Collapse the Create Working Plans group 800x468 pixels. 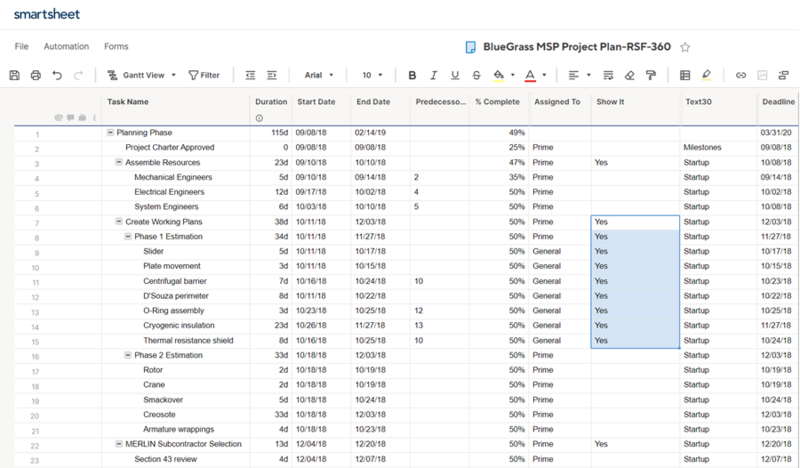tap(118, 221)
